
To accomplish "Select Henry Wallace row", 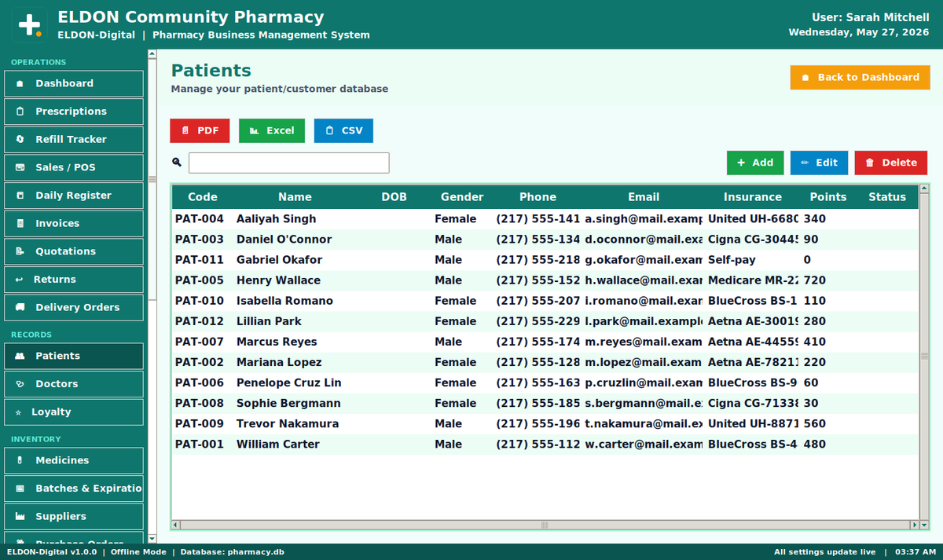I will [545, 280].
